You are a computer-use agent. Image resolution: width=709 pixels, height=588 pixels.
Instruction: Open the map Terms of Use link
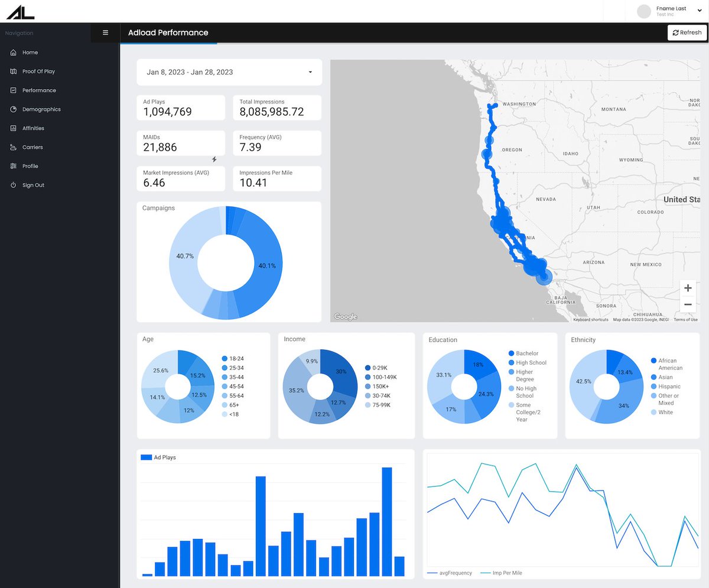685,320
